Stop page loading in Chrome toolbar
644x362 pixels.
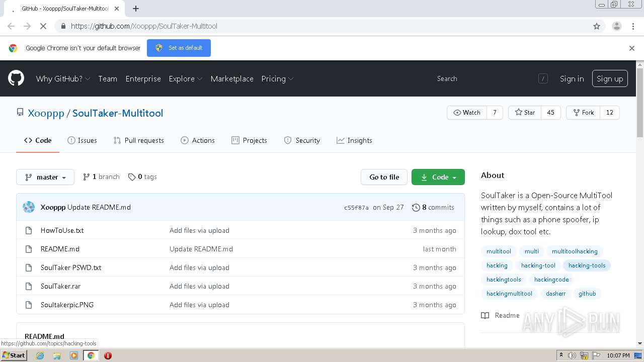[43, 26]
